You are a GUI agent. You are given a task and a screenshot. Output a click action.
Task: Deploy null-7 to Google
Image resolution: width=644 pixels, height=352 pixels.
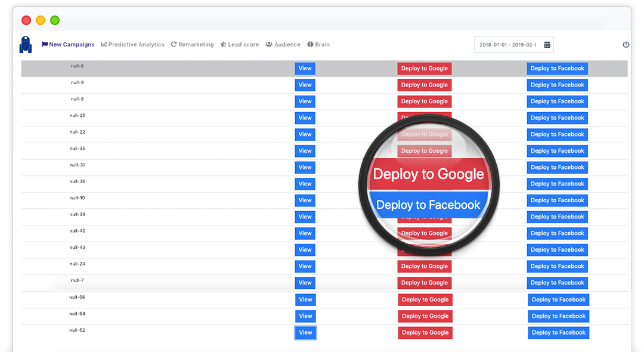click(x=425, y=283)
